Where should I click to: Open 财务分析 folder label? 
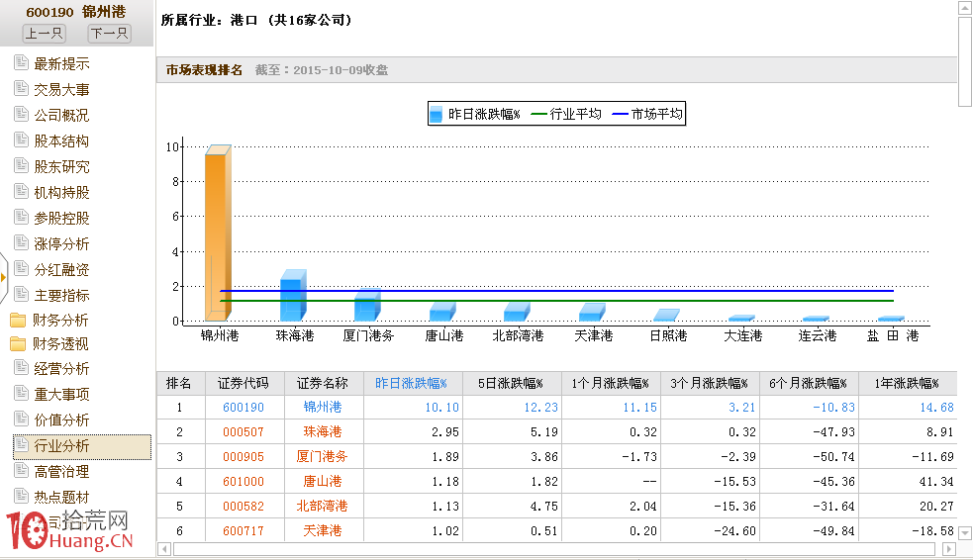tap(60, 320)
